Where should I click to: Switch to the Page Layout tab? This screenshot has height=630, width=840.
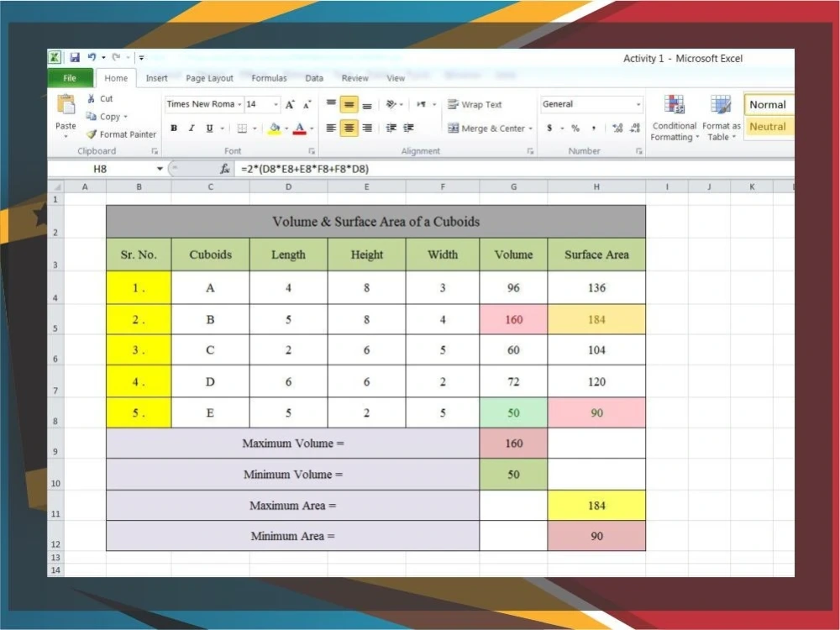(x=209, y=78)
